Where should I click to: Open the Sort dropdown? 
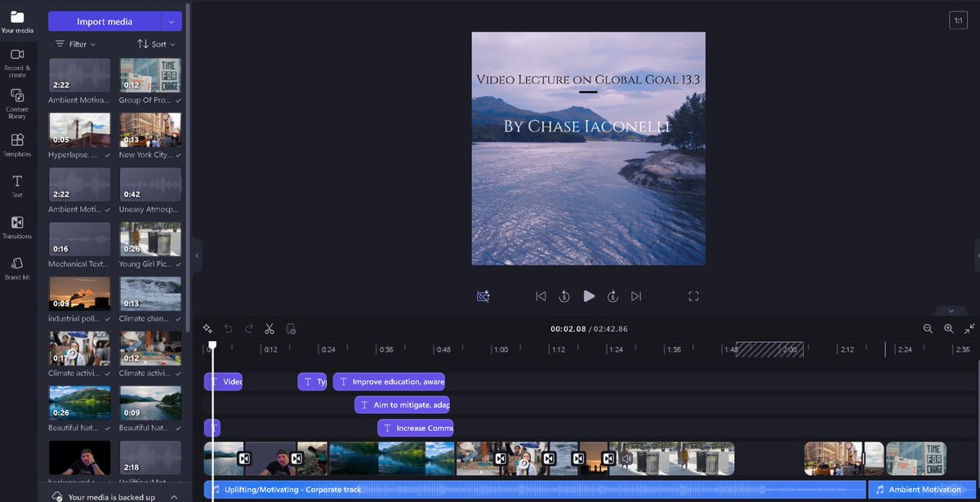pyautogui.click(x=156, y=44)
